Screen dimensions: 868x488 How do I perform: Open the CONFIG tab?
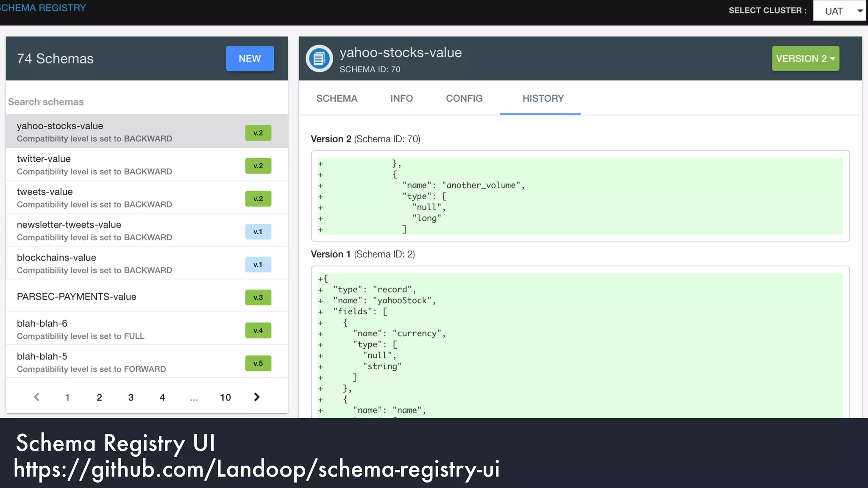pos(464,98)
